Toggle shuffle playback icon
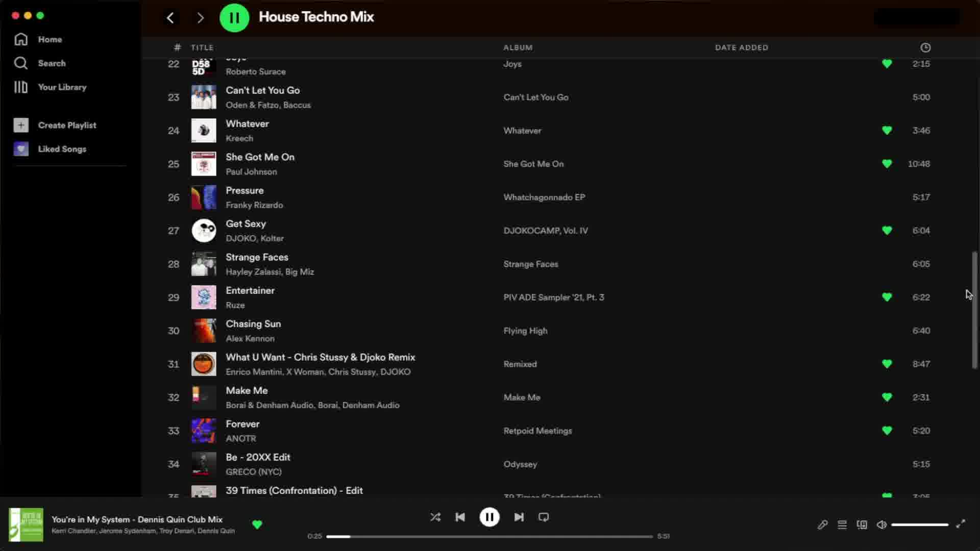This screenshot has height=551, width=980. (435, 517)
